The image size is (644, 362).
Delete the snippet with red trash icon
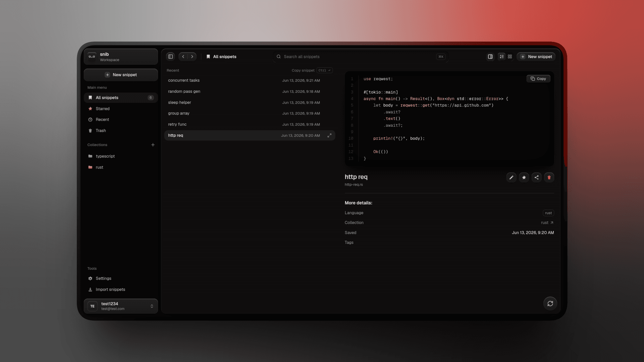[549, 178]
